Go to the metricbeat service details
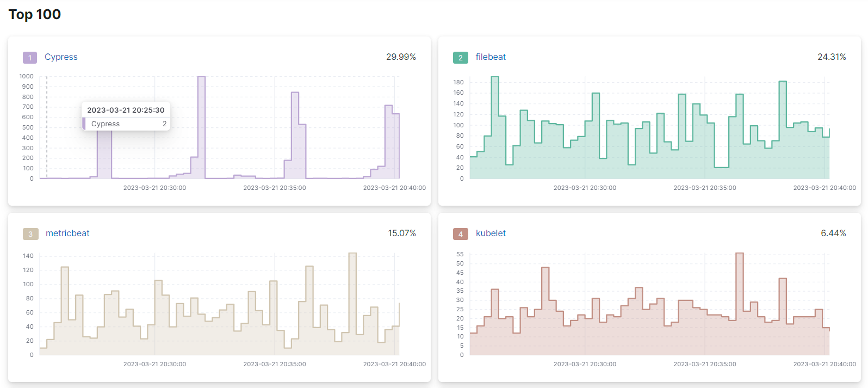The image size is (868, 388). (67, 233)
